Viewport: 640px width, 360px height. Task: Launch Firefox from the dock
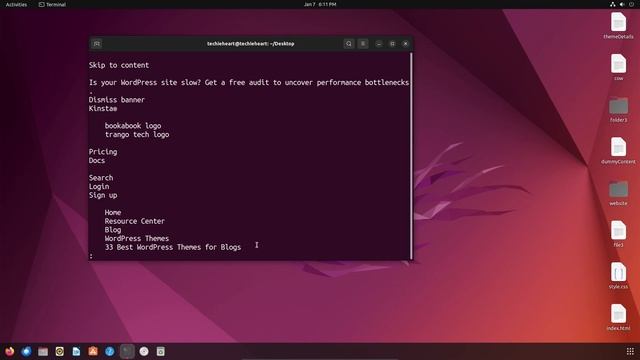click(x=9, y=351)
